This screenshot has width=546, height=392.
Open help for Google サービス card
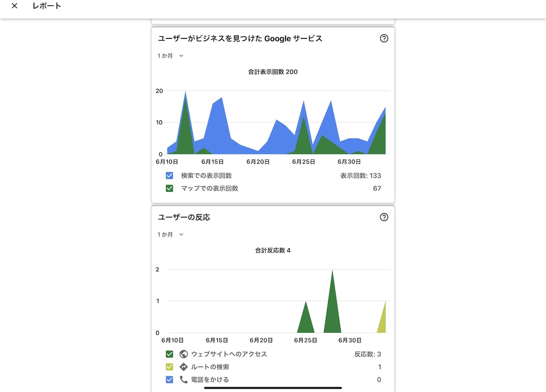click(x=384, y=38)
